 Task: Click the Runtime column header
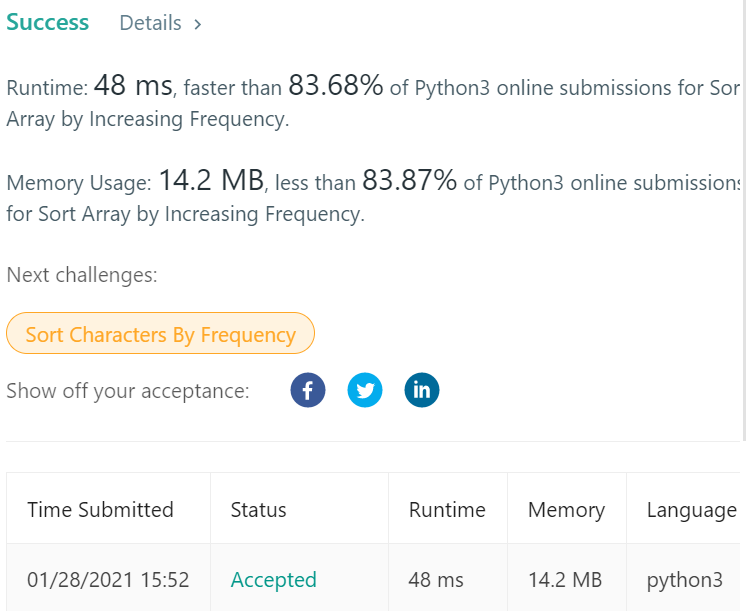[x=447, y=510]
